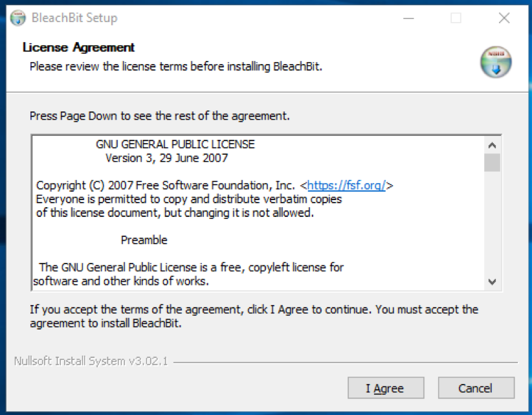The image size is (532, 415).
Task: Close the BleachBit Setup window
Action: point(504,18)
